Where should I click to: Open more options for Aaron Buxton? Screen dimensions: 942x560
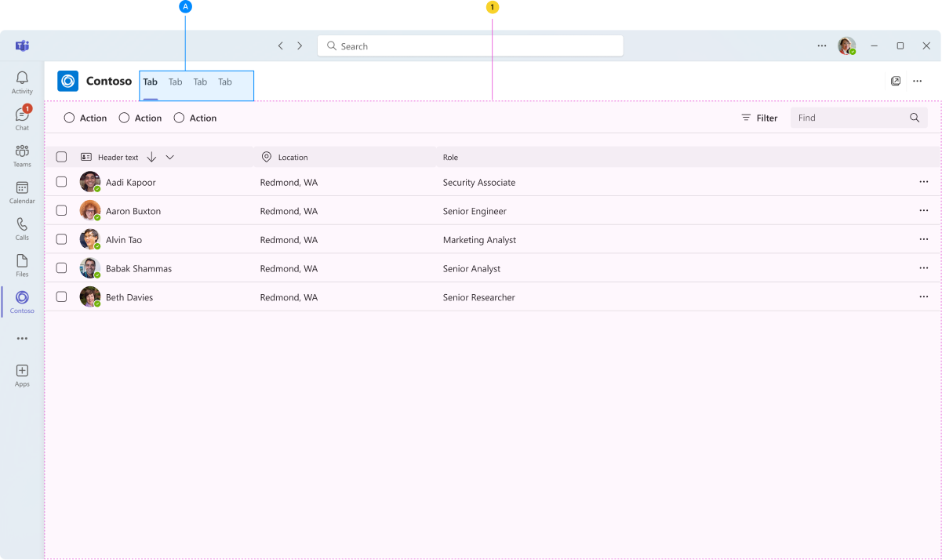(x=924, y=211)
